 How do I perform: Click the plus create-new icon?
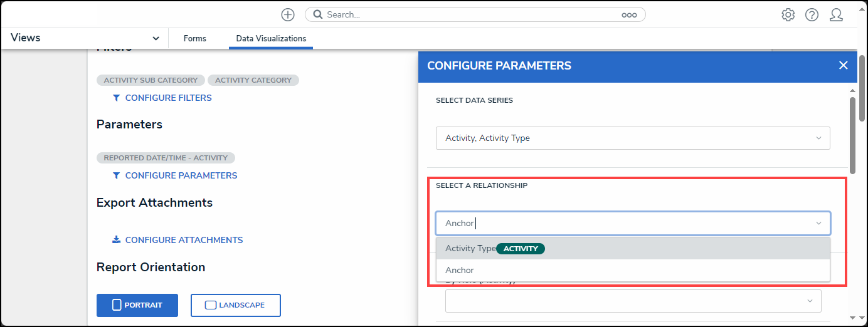point(287,14)
